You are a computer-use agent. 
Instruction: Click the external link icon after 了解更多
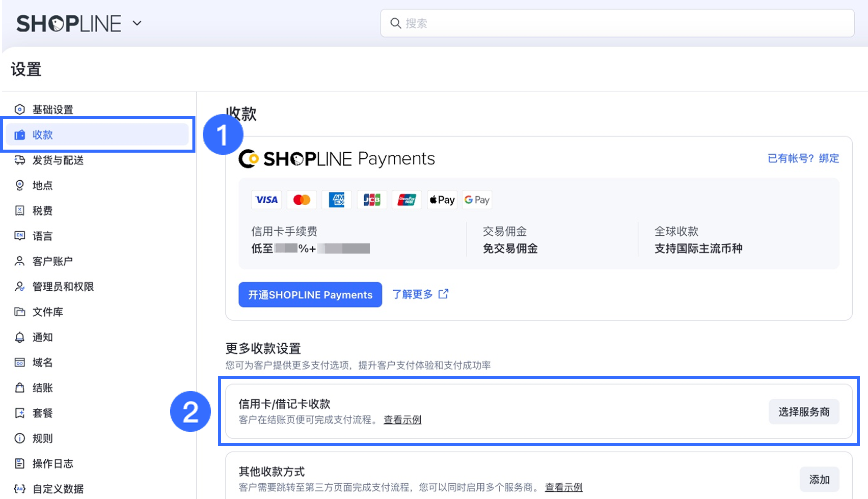(x=443, y=294)
